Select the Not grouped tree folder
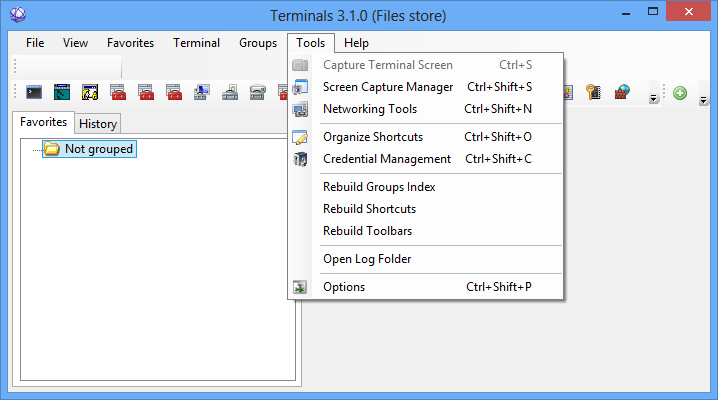718x400 pixels. [98, 149]
